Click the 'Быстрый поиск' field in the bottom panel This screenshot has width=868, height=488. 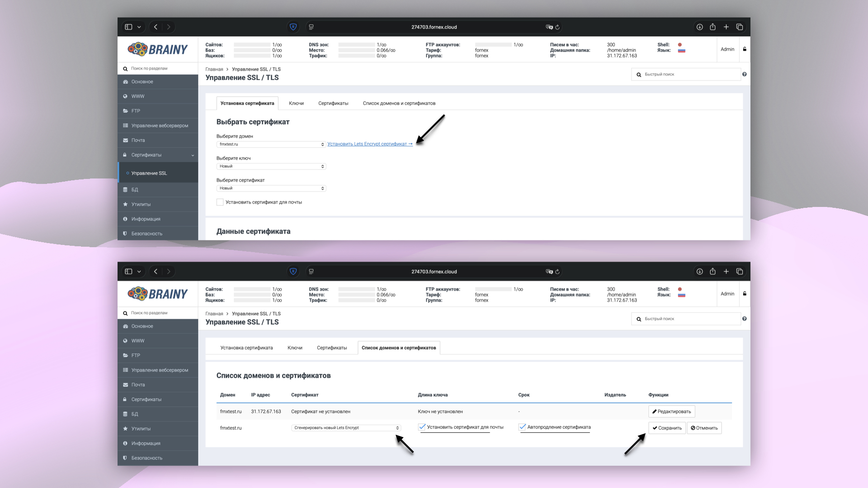point(689,319)
